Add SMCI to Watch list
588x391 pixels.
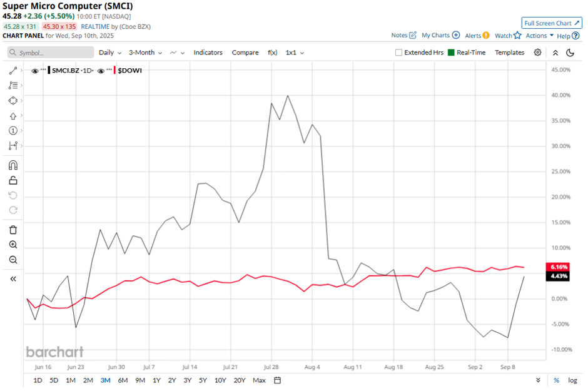pos(508,36)
